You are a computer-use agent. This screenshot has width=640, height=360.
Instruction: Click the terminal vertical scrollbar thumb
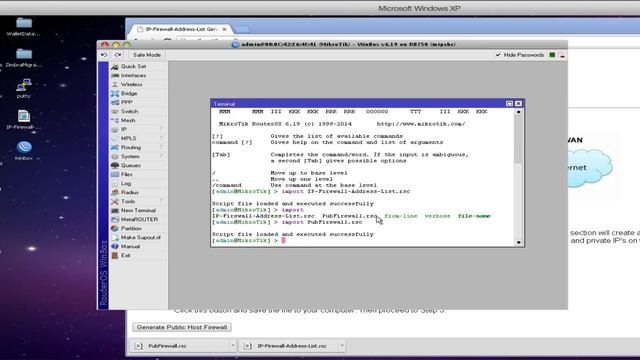(x=518, y=140)
